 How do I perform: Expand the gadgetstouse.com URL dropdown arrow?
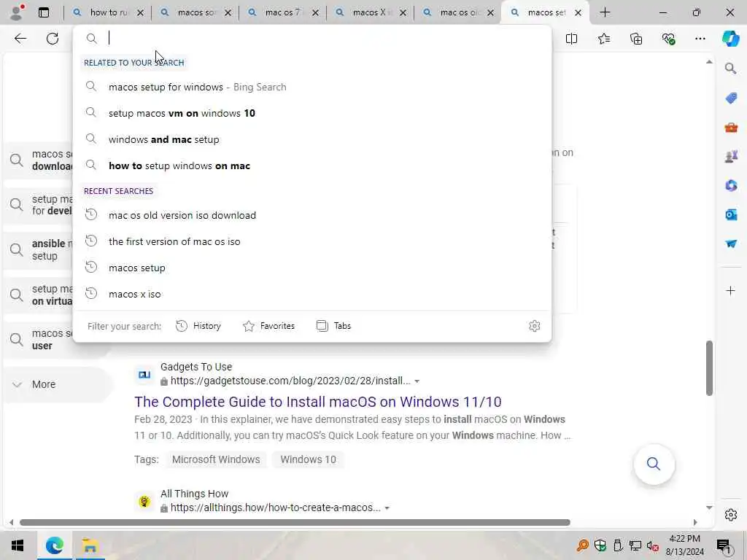coord(417,381)
